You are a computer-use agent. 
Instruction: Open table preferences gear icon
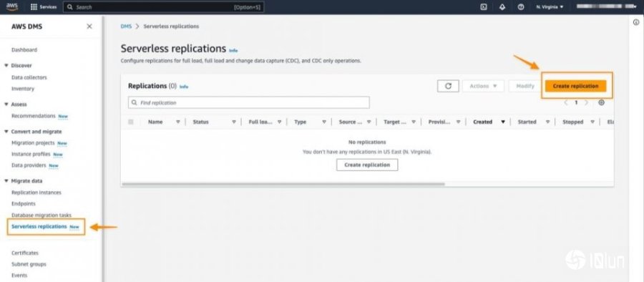pyautogui.click(x=601, y=103)
